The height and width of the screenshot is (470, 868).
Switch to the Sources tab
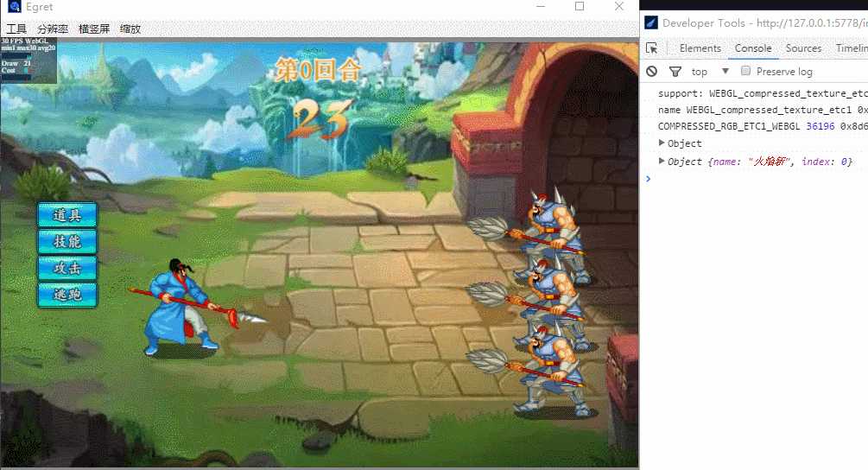pyautogui.click(x=803, y=48)
